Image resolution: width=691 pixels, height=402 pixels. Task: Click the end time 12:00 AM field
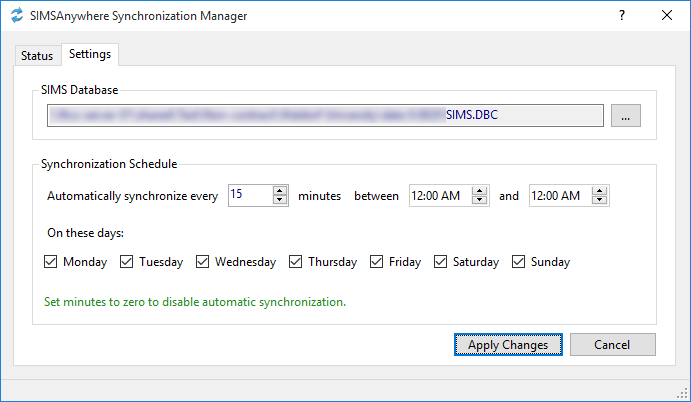[x=560, y=195]
